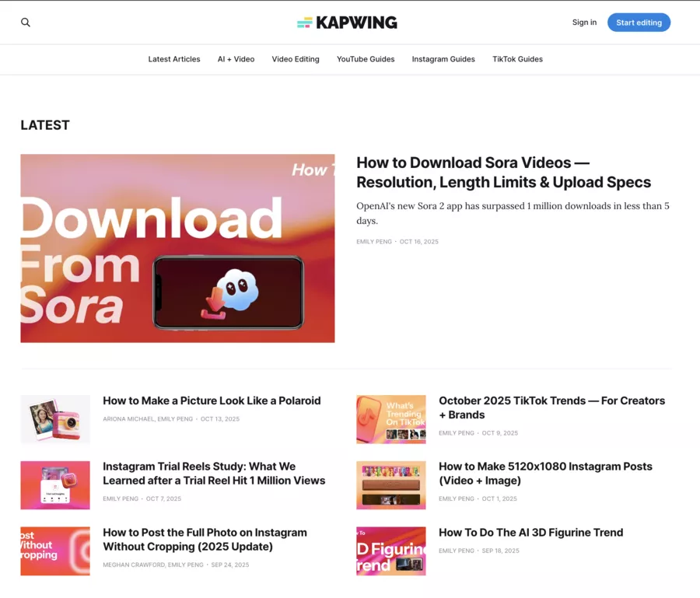The height and width of the screenshot is (598, 700).
Task: Open the Latest Articles menu item
Action: click(x=173, y=59)
